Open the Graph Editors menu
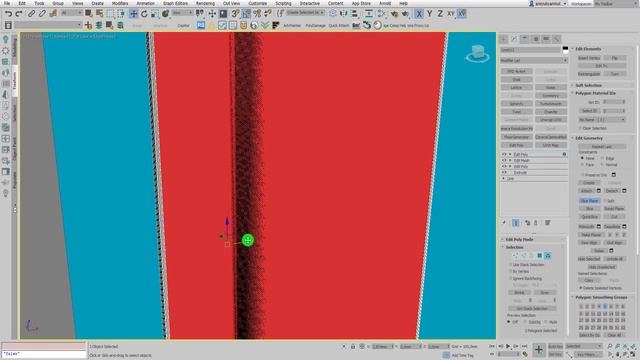 click(176, 3)
